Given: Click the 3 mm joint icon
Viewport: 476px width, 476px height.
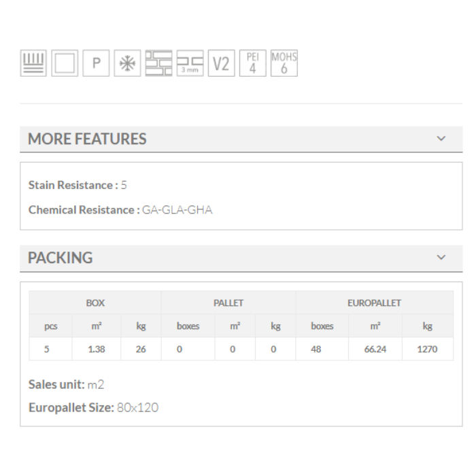Looking at the screenshot, I should click(190, 64).
